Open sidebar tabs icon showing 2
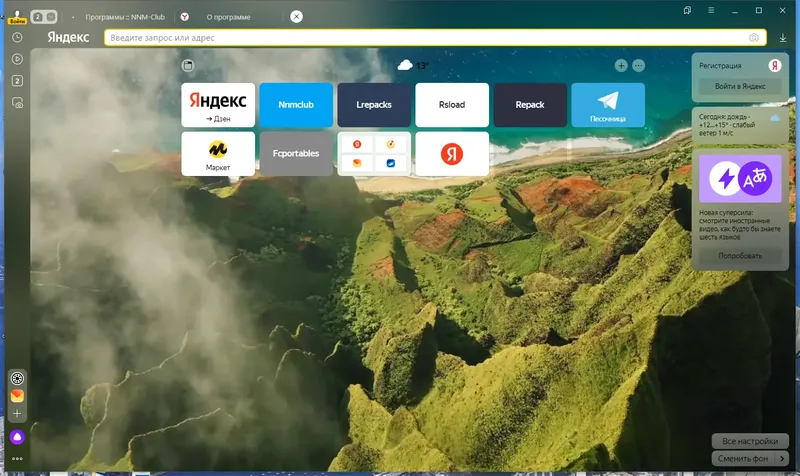Viewport: 800px width, 476px height. [17, 81]
